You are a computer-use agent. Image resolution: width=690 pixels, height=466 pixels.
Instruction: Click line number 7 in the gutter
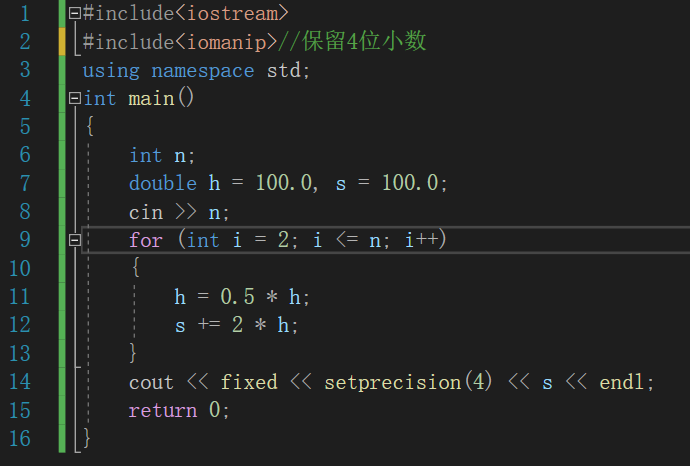24,183
